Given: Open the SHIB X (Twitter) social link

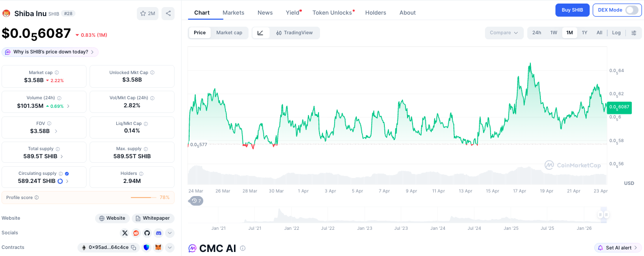Looking at the screenshot, I should [125, 233].
